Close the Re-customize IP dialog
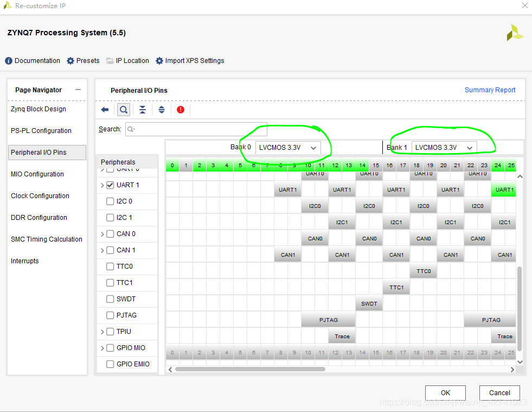Viewport: 532px width, 412px height. [524, 5]
